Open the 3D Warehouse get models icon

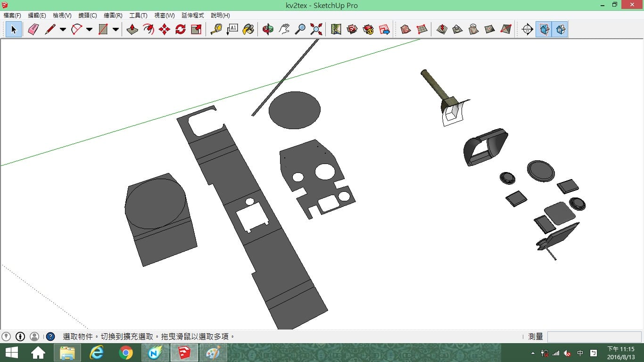coord(352,30)
